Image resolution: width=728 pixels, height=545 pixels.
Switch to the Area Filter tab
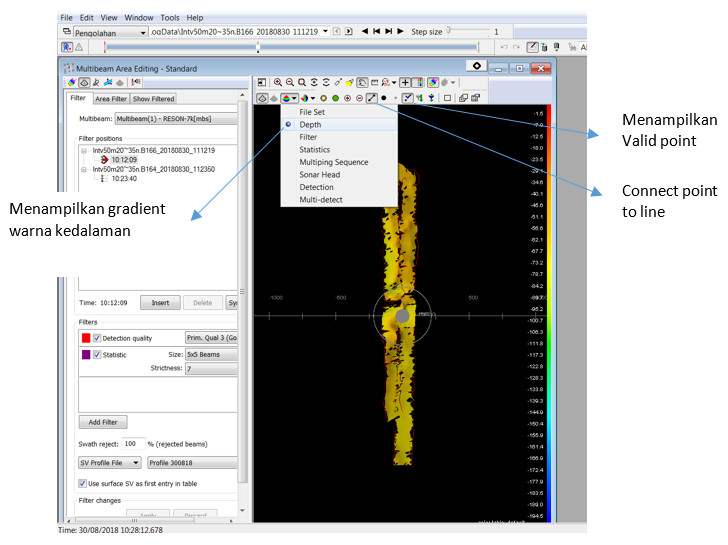pyautogui.click(x=110, y=98)
